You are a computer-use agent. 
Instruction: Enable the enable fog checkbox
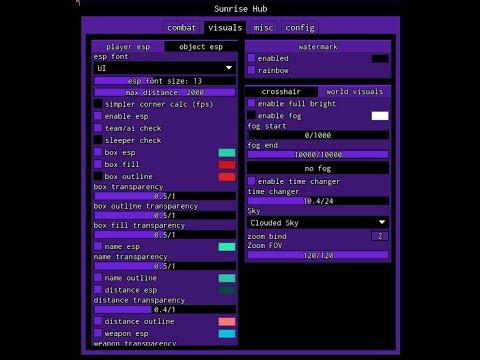(x=251, y=115)
